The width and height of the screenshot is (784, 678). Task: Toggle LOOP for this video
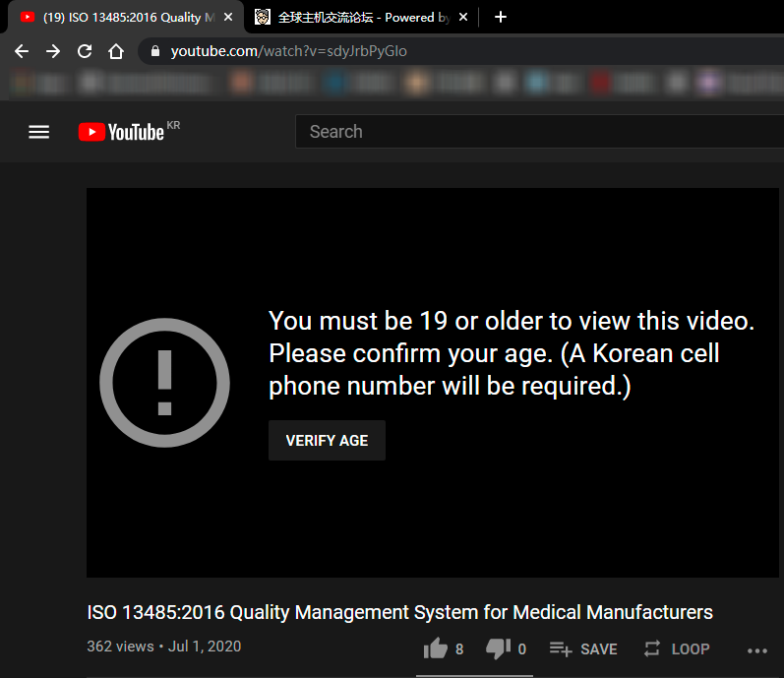point(677,649)
